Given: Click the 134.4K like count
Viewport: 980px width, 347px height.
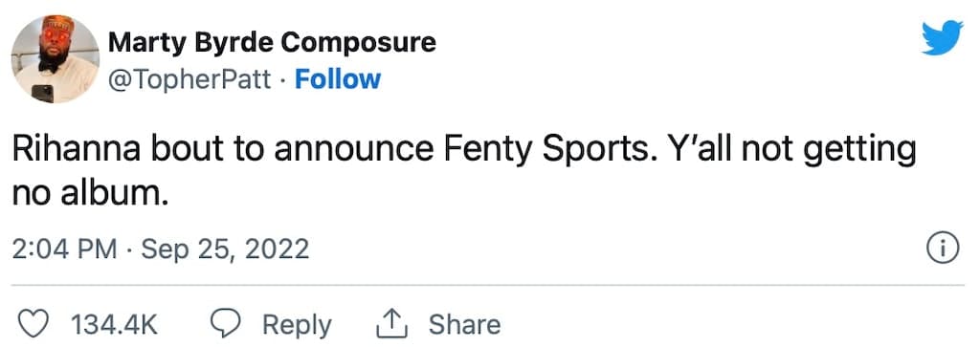Looking at the screenshot, I should point(115,325).
